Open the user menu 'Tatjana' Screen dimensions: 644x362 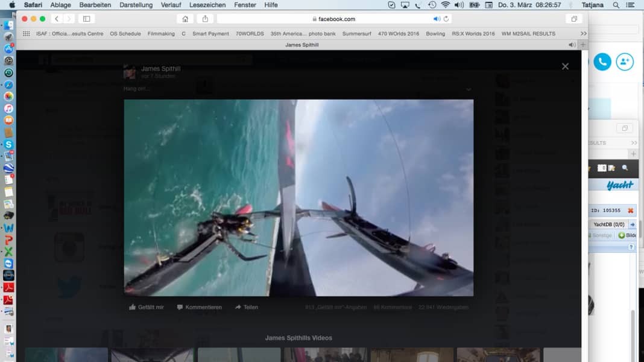(592, 5)
